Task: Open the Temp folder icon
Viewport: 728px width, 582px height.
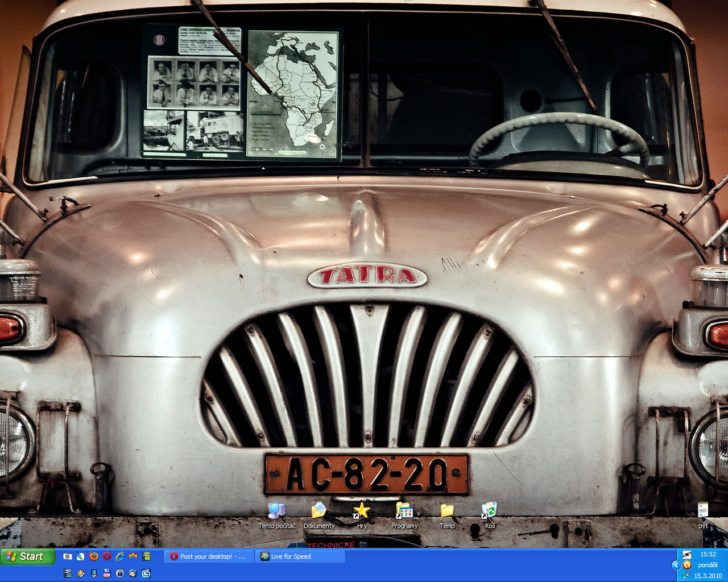Action: coord(447,516)
